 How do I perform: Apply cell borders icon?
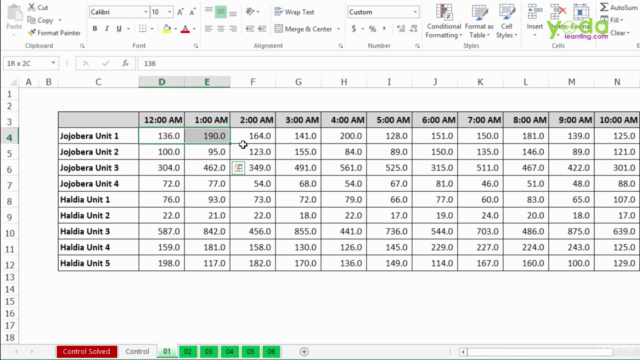coord(142,29)
